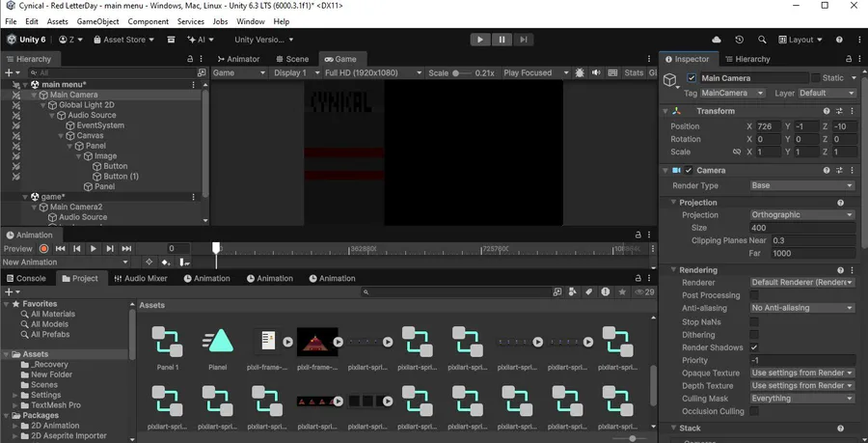Screen dimensions: 868x443
Task: Click the AI button in the toolbar
Action: pos(201,40)
